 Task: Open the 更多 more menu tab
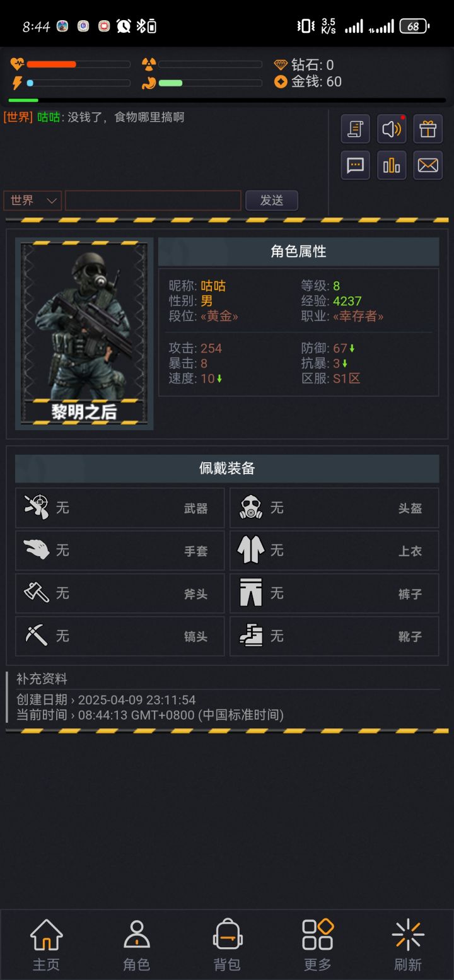(317, 945)
